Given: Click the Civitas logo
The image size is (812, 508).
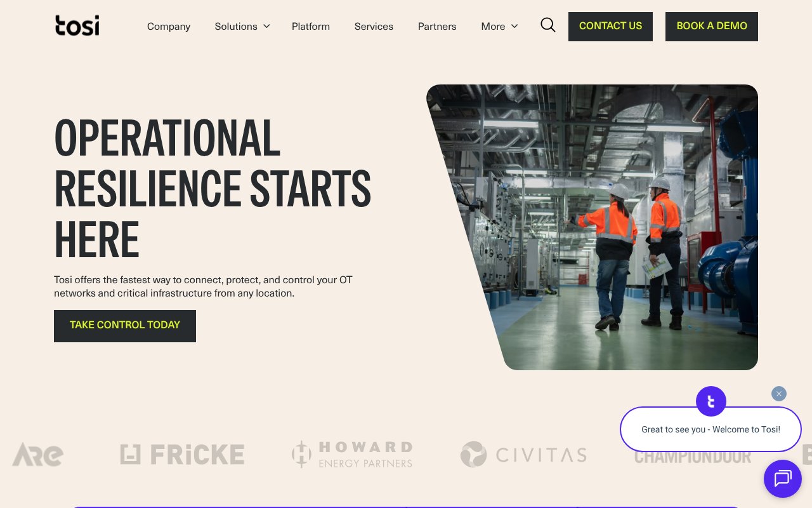Looking at the screenshot, I should click(x=523, y=455).
